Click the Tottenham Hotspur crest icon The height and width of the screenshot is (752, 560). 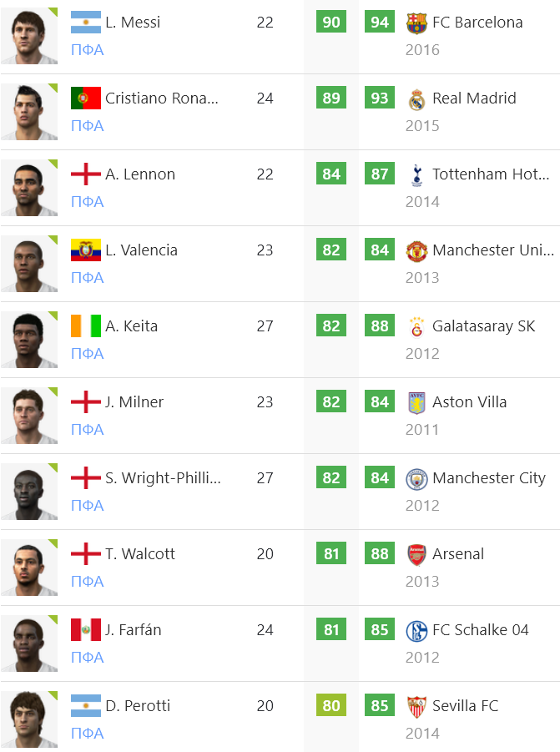point(416,174)
